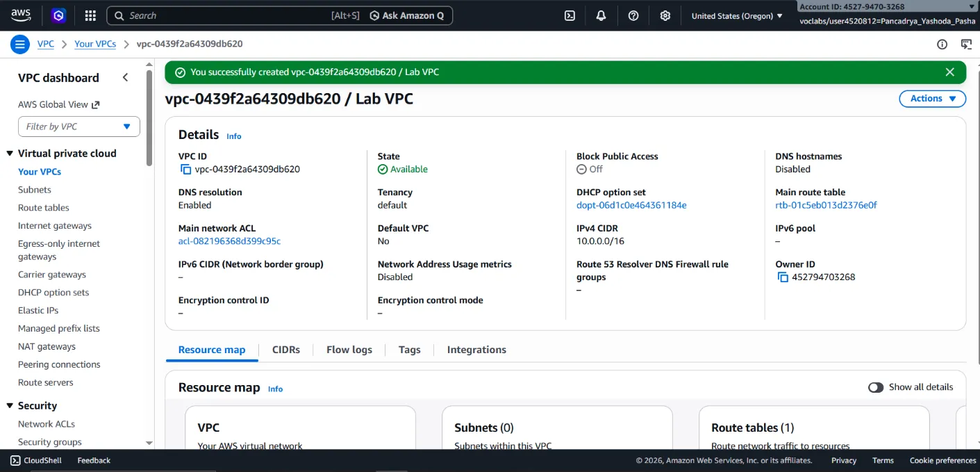Copy the Owner ID with copy icon
The height and width of the screenshot is (472, 980).
coord(783,277)
